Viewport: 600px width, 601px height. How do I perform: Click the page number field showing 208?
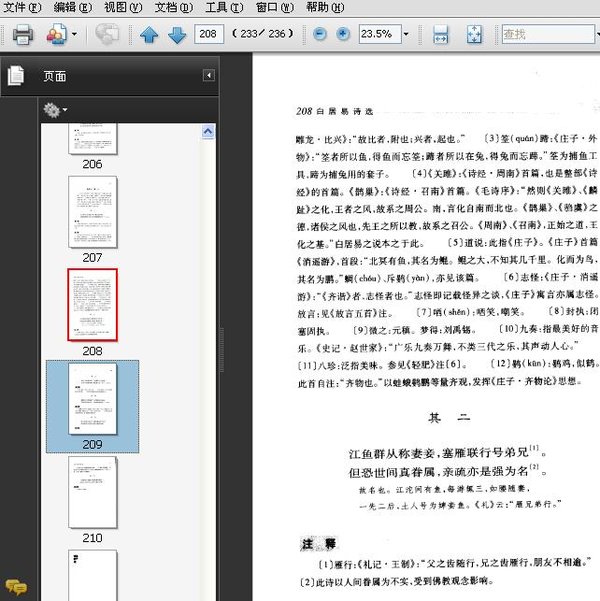click(x=209, y=35)
